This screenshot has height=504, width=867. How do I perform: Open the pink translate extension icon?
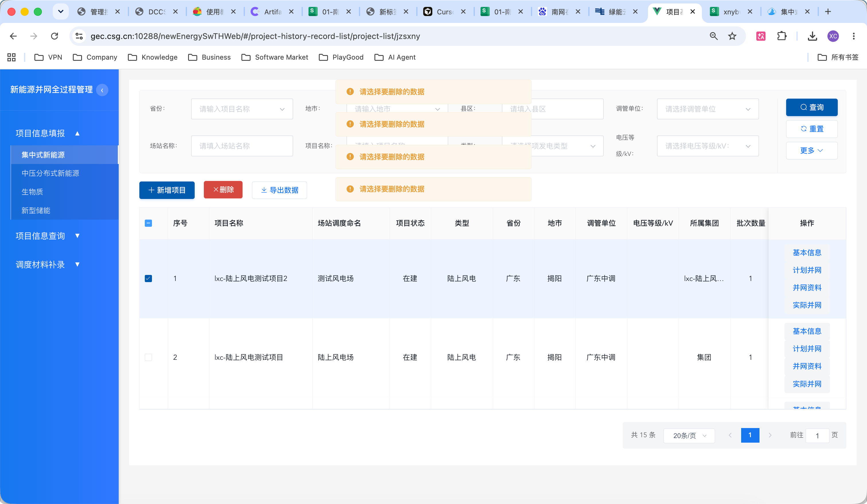click(761, 36)
